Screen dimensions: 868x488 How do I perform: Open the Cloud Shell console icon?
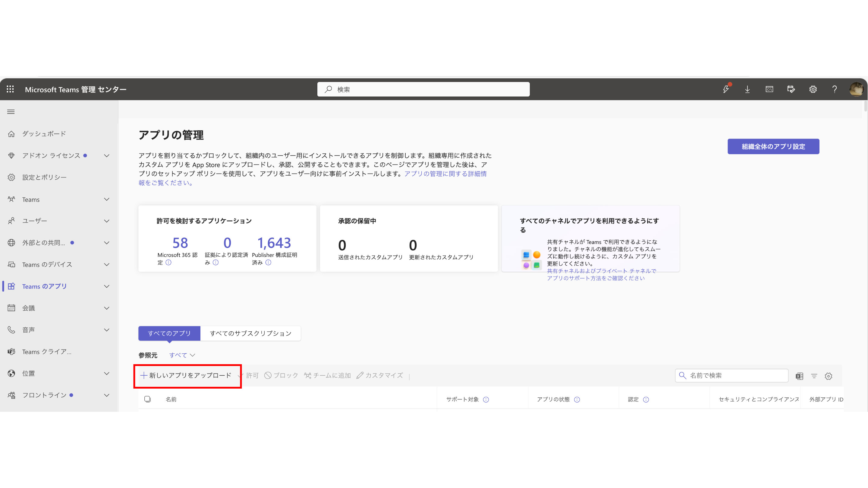point(769,89)
